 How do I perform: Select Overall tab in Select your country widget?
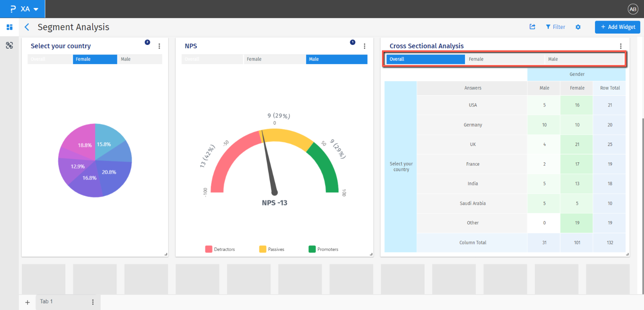point(50,59)
